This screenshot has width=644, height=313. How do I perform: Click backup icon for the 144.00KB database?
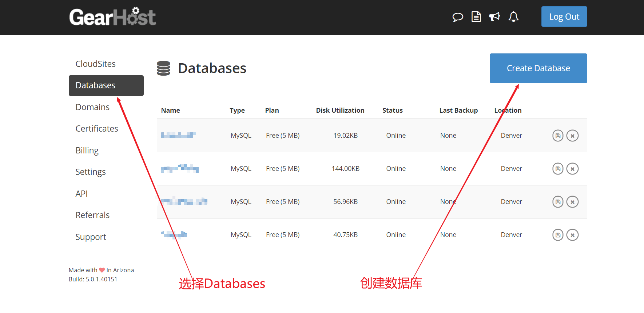[558, 169]
